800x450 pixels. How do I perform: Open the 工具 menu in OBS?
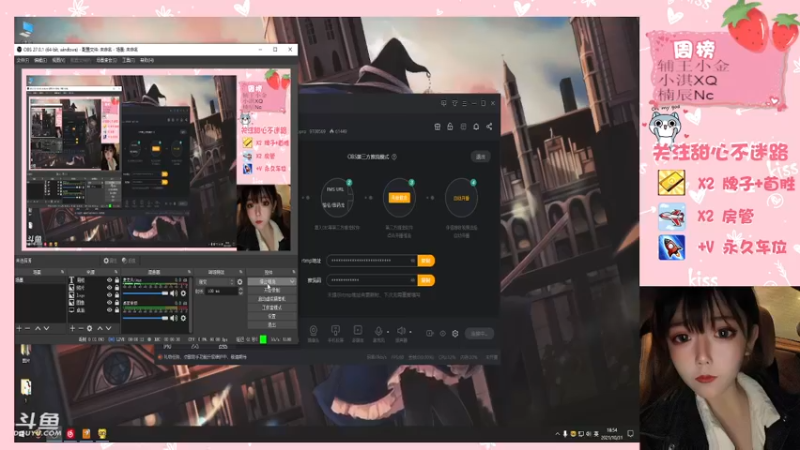(x=128, y=60)
